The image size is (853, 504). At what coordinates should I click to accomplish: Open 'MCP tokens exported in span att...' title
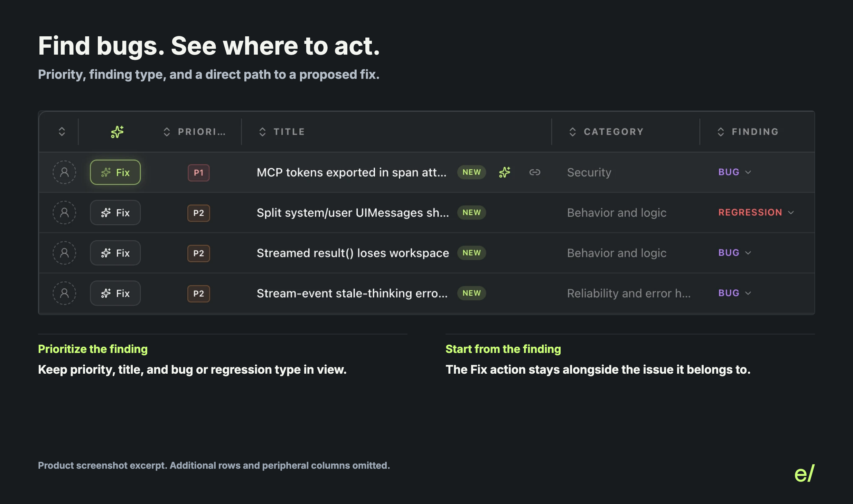(351, 172)
